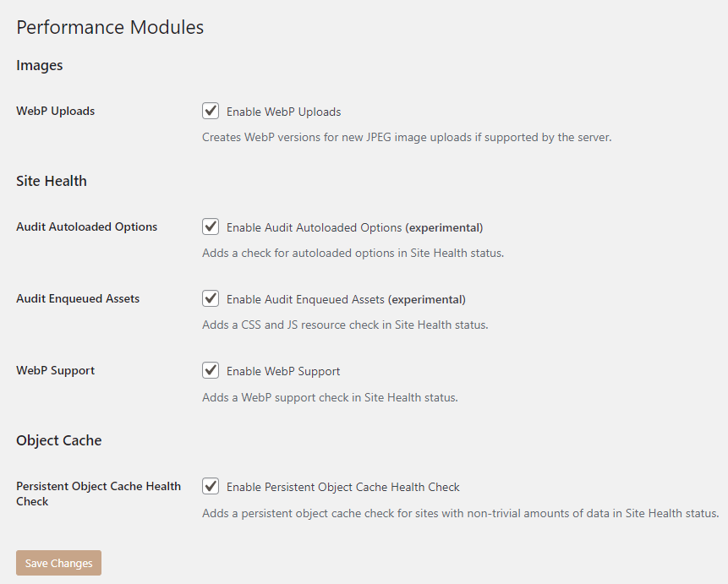Click the "Creates WebP versions" description text
The image size is (728, 584).
coord(406,137)
